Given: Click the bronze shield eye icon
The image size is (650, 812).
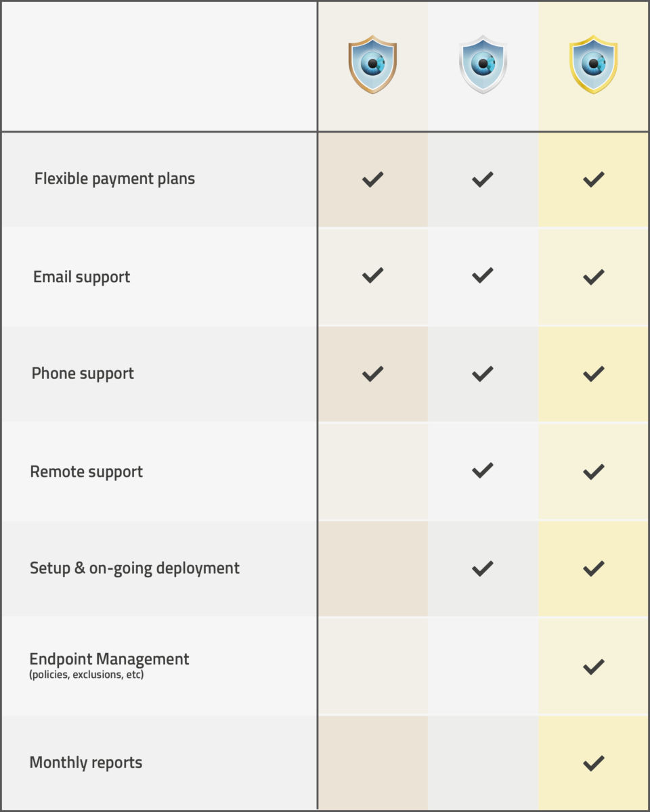Looking at the screenshot, I should tap(372, 65).
